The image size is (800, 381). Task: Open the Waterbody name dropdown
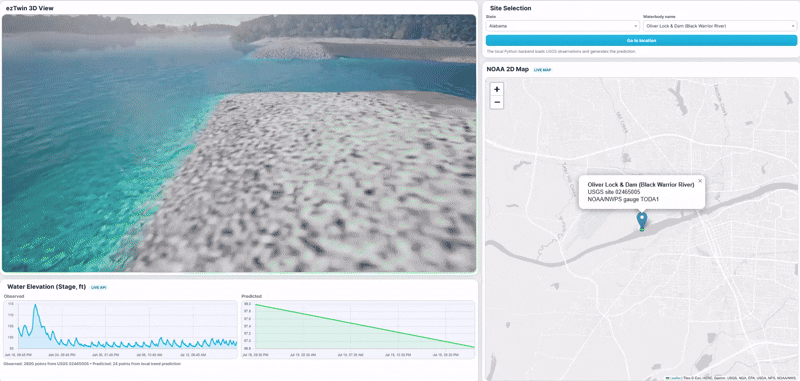click(x=719, y=26)
